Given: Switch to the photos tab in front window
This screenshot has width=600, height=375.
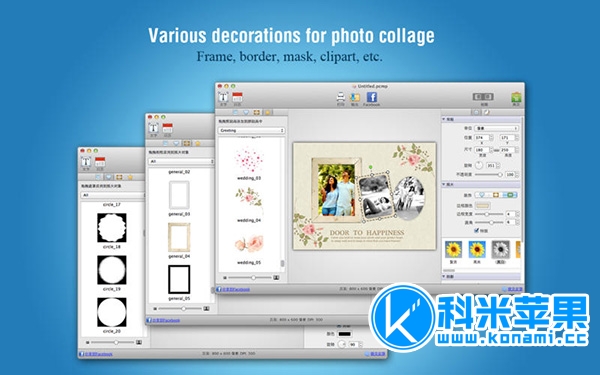Looking at the screenshot, I should 235,112.
